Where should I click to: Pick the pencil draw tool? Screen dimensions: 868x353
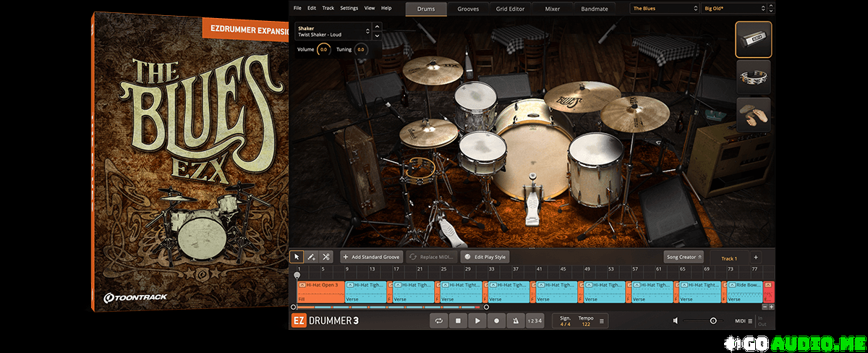(311, 257)
